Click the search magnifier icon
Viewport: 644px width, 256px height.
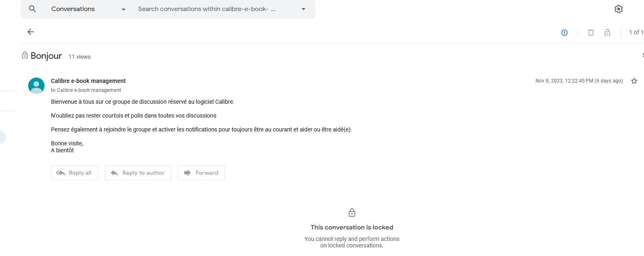[x=33, y=9]
